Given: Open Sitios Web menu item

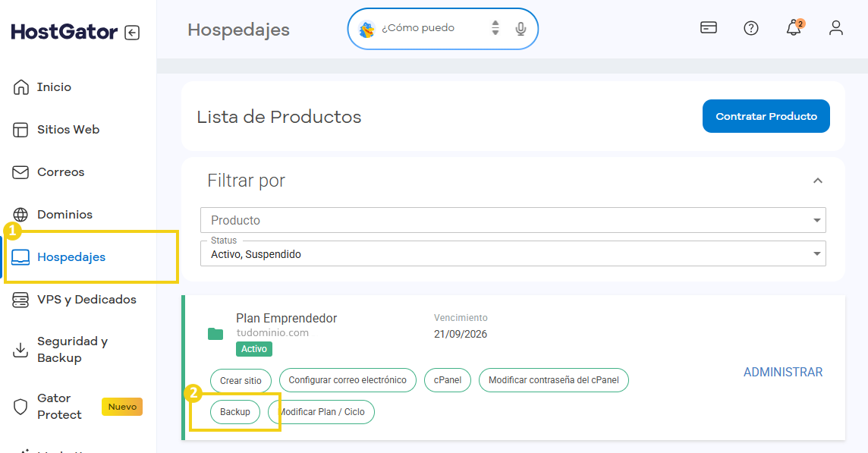Looking at the screenshot, I should [x=68, y=130].
